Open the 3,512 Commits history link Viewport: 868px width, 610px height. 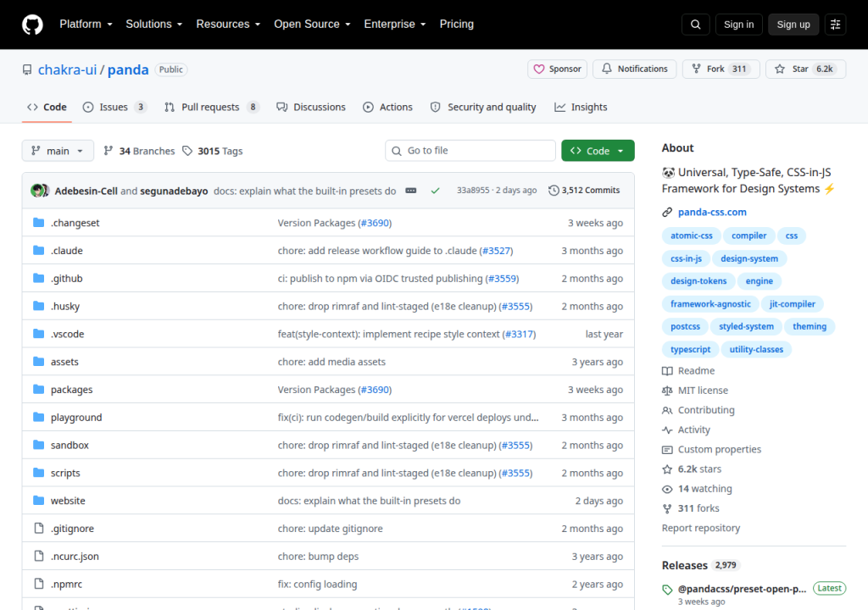click(584, 191)
